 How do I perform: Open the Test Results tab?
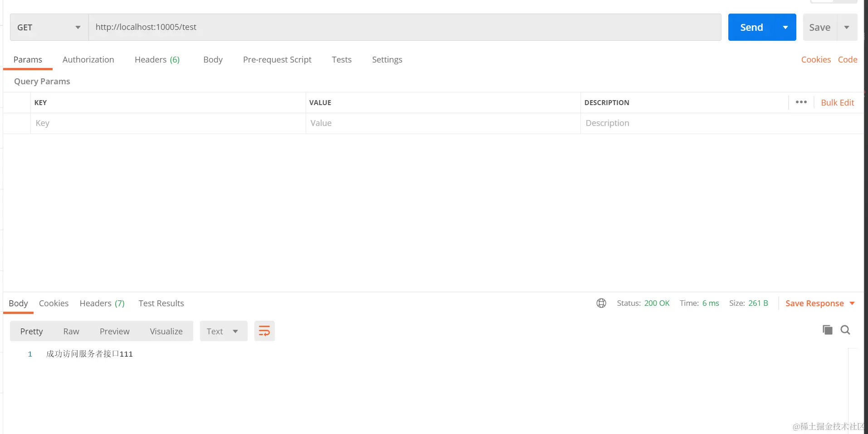[x=161, y=303]
